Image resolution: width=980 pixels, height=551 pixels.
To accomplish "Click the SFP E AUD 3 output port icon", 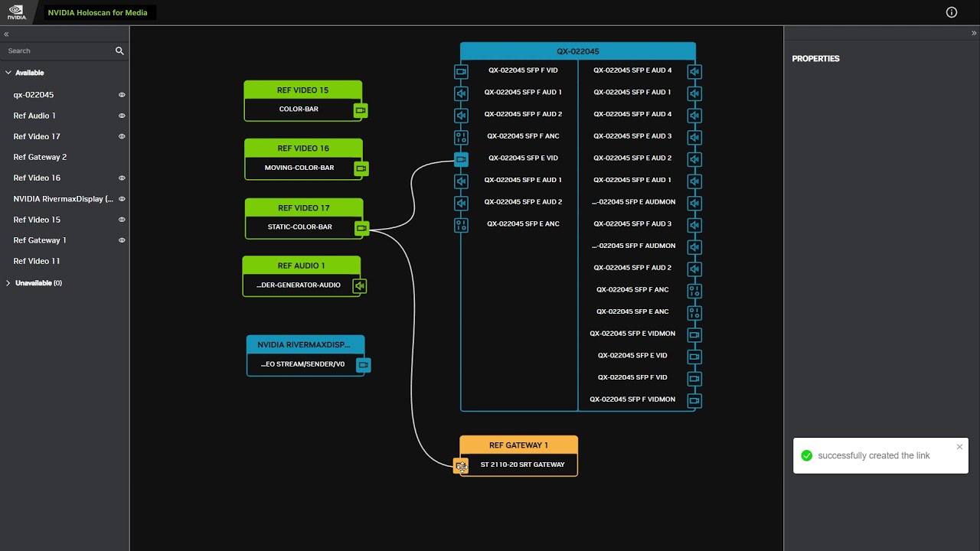I will 694,138.
